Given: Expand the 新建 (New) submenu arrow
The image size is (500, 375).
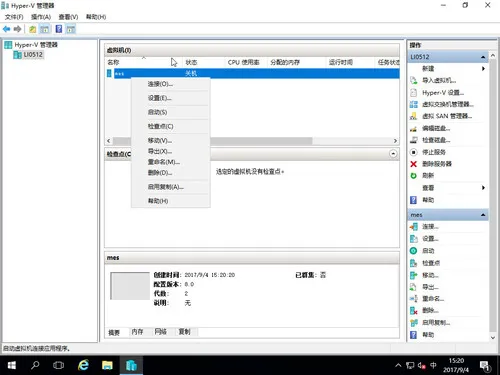Looking at the screenshot, I should click(483, 68).
